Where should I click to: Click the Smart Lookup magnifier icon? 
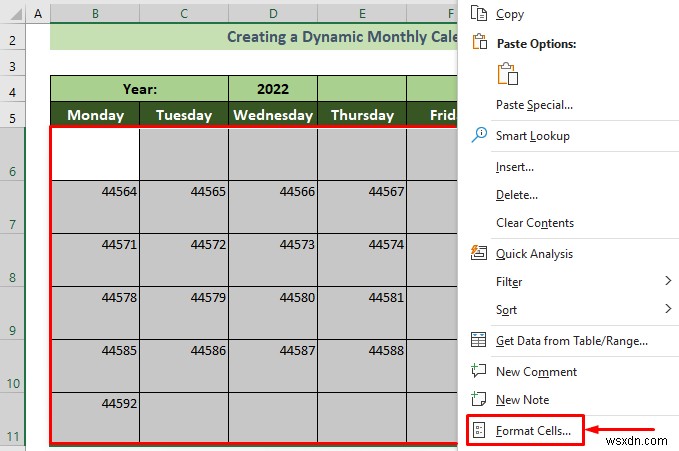coord(479,135)
